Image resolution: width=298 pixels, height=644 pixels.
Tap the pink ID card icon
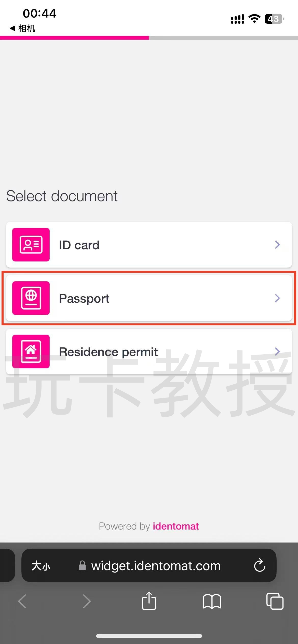tap(31, 245)
